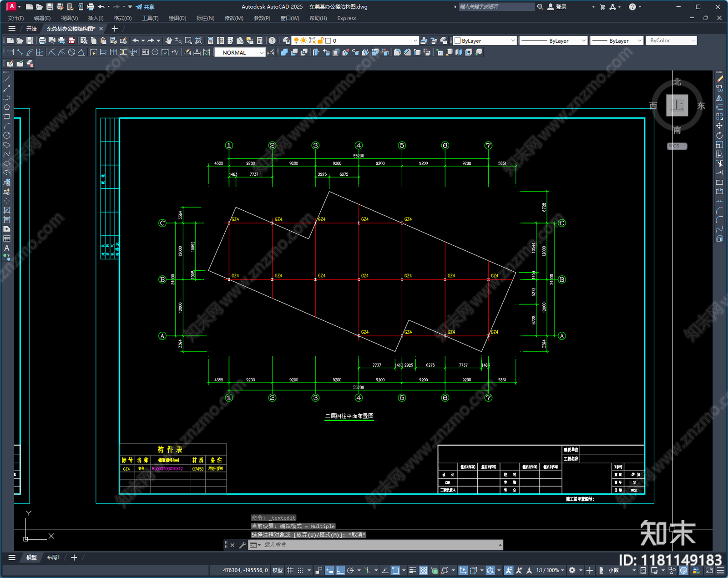
Task: Expand the ByLayer color dropdown
Action: pos(485,41)
